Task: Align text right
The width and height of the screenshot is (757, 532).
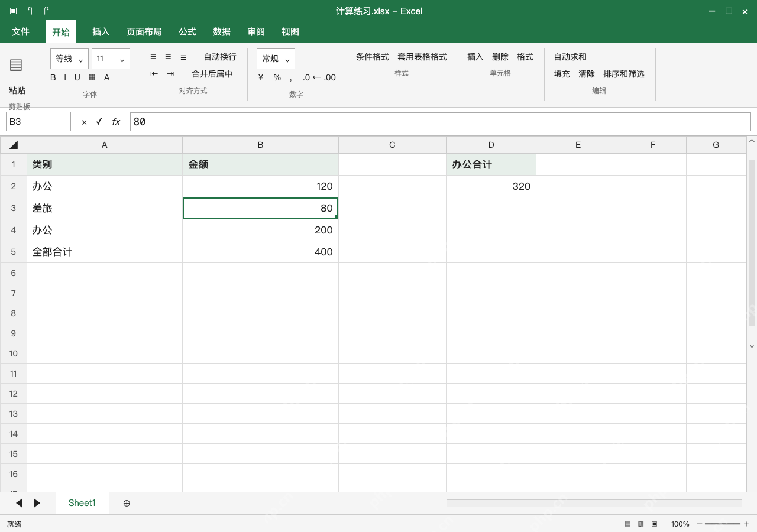Action: tap(183, 57)
